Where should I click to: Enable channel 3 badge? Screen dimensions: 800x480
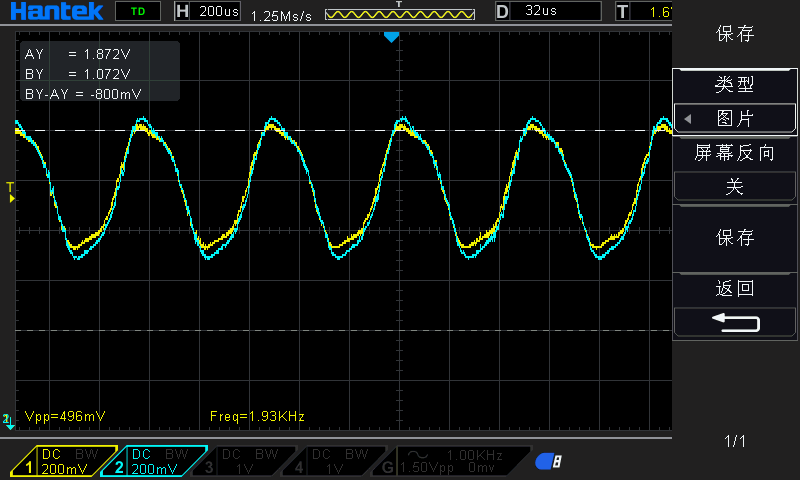coord(247,461)
